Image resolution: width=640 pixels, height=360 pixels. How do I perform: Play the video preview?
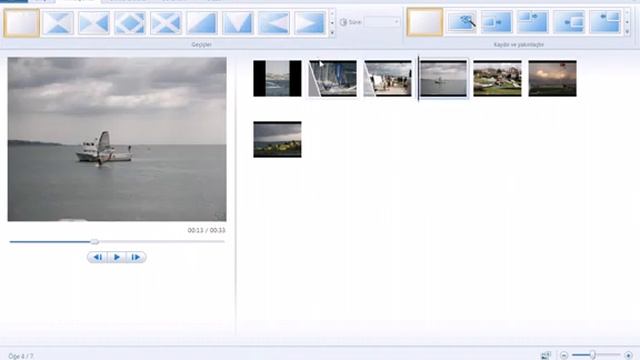[x=117, y=257]
